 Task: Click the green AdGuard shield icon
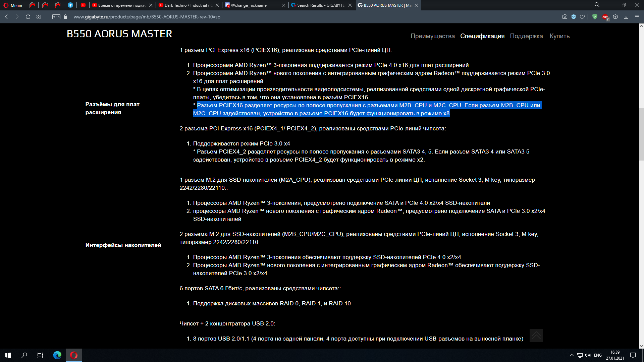(x=595, y=17)
